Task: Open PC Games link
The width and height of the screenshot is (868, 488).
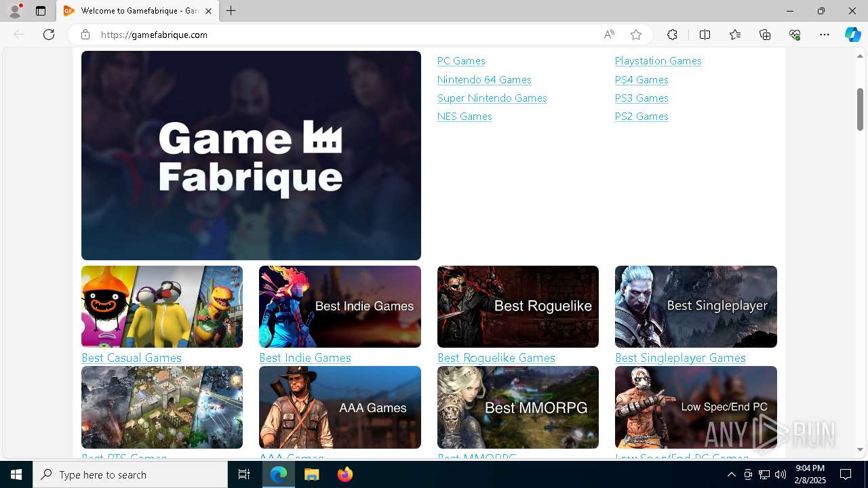Action: coord(461,61)
